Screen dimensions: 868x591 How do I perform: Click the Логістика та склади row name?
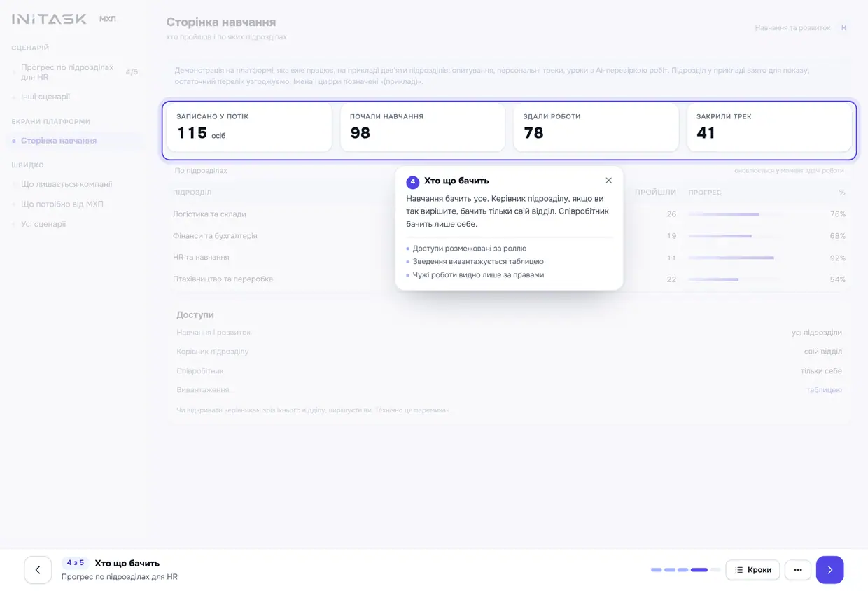(209, 214)
